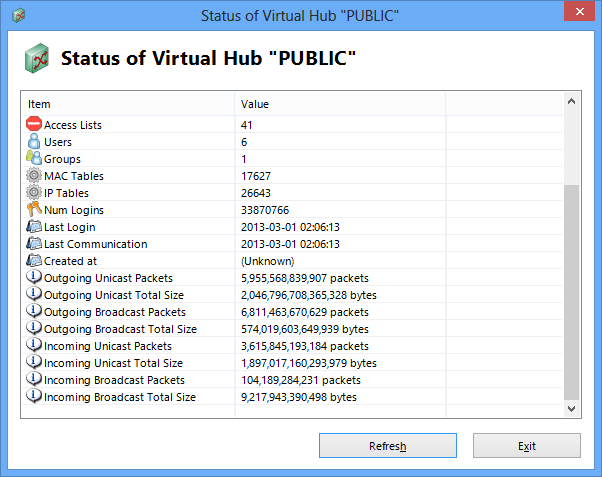The height and width of the screenshot is (477, 602).
Task: Select the Groups label
Action: [63, 159]
